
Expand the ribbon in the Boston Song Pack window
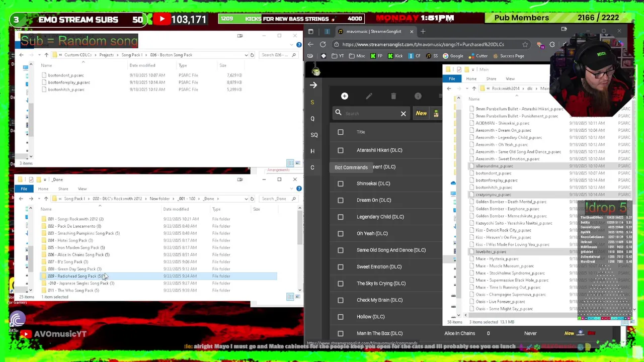pyautogui.click(x=292, y=45)
